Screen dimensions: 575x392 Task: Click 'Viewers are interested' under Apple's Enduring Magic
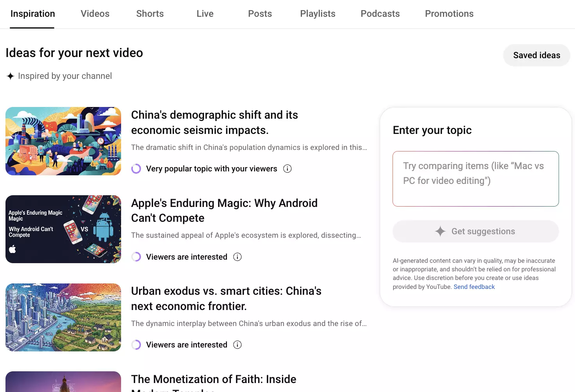coord(187,257)
